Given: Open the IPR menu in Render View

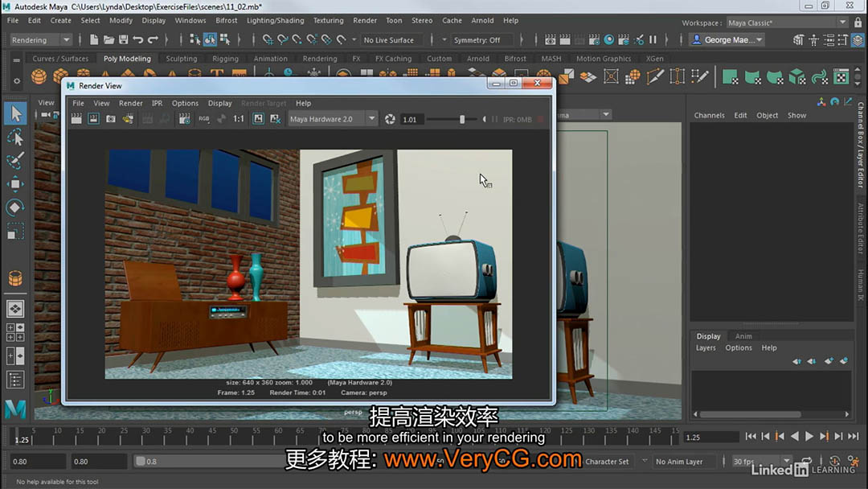Looking at the screenshot, I should tap(158, 103).
